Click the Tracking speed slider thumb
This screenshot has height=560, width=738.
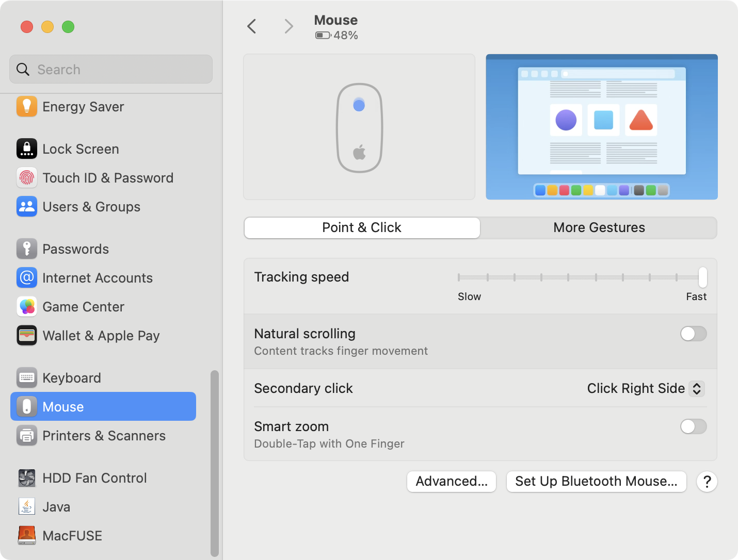702,277
